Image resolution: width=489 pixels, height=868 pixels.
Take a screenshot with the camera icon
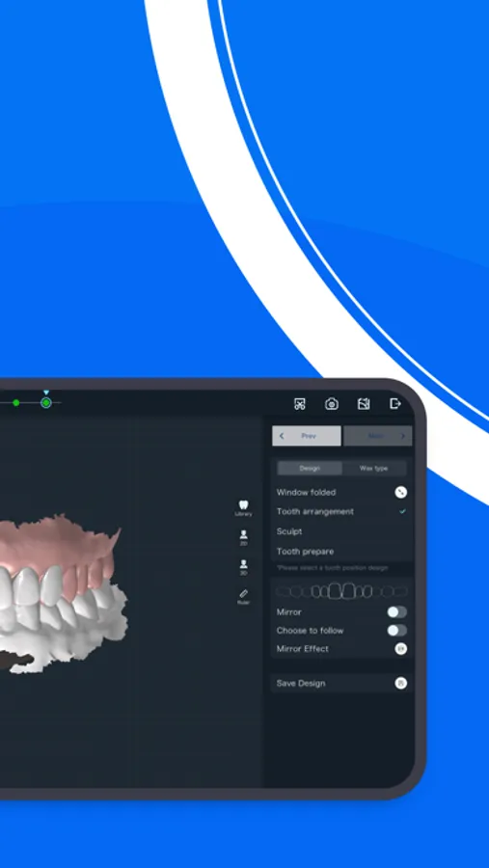[332, 404]
